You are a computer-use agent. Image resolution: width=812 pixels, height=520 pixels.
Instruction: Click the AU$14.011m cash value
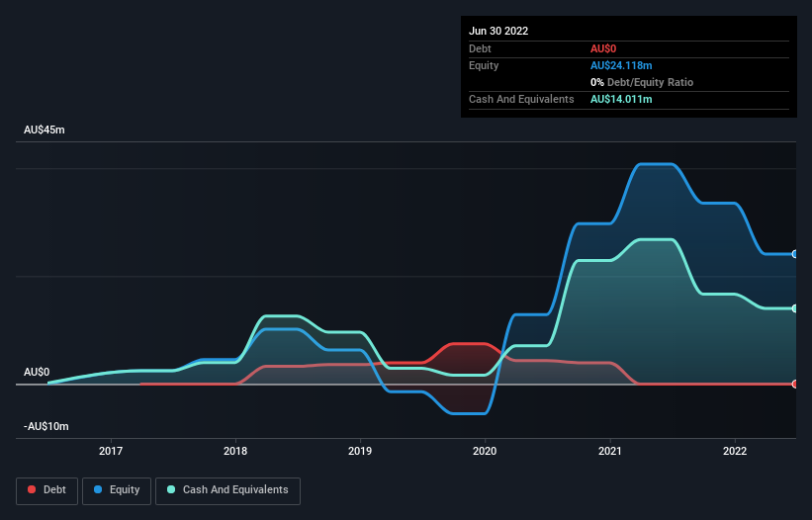pos(621,99)
